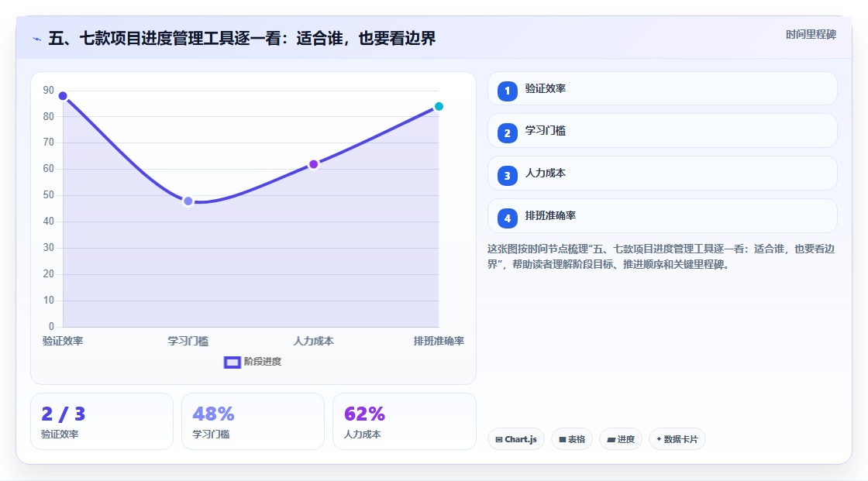Open the 排班准确率 milestone row
The width and height of the screenshot is (868, 481).
pos(662,216)
